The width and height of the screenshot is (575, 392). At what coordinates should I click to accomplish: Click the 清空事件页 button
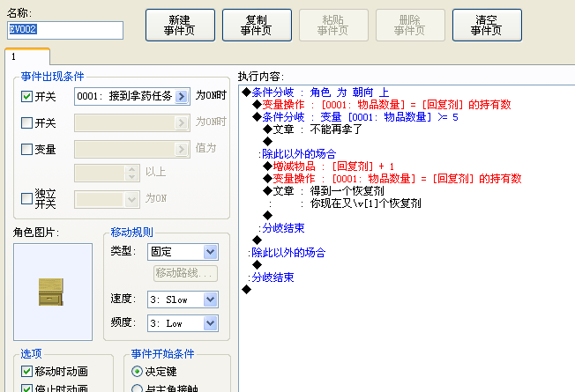click(487, 25)
